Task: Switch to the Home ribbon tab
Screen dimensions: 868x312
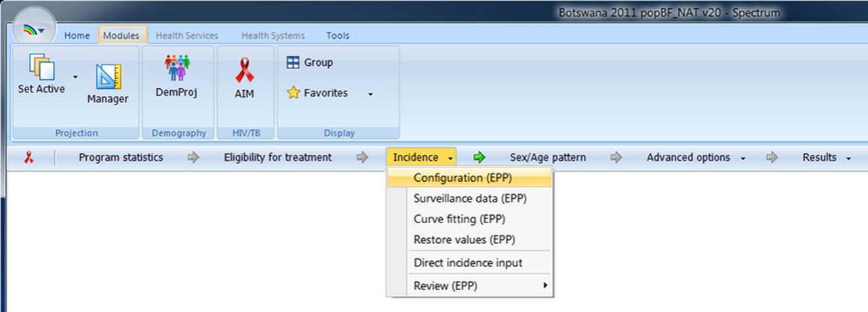Action: click(77, 35)
